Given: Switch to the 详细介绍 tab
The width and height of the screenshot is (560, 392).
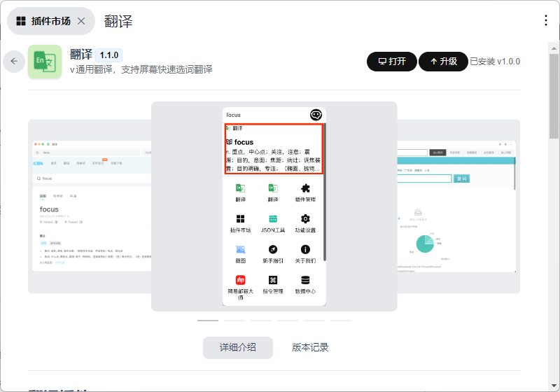Looking at the screenshot, I should (237, 347).
